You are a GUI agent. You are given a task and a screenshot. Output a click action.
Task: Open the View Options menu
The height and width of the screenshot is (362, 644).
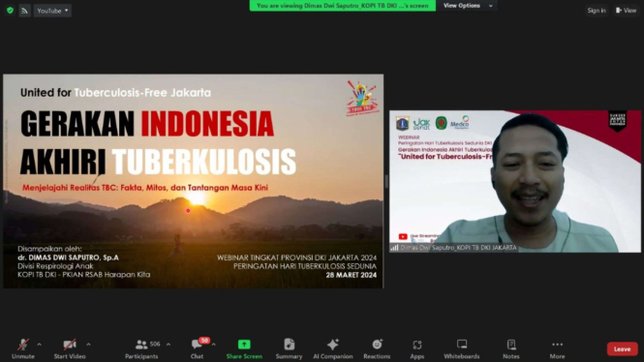(x=468, y=6)
